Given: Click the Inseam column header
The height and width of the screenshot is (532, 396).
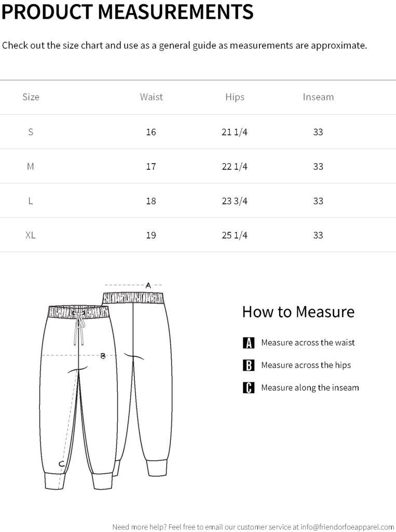Looking at the screenshot, I should (x=318, y=97).
